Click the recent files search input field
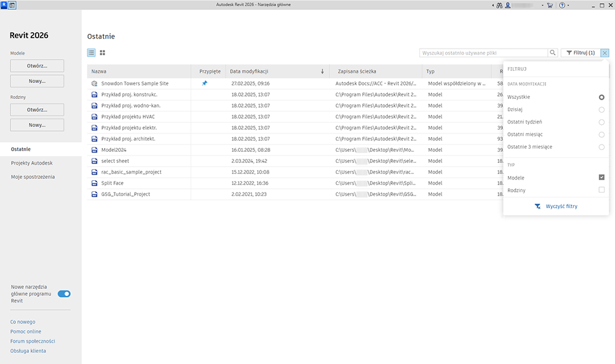This screenshot has width=615, height=364. pos(483,52)
